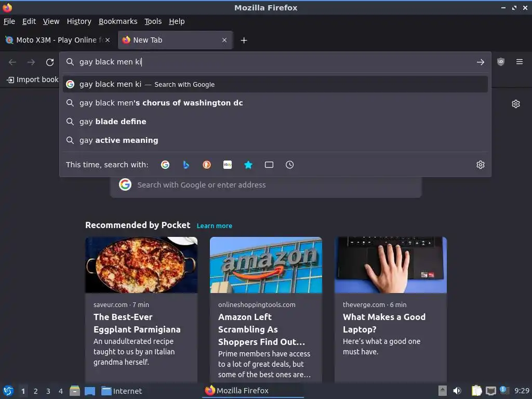
Task: Open the file manager taskbar icon
Action: [75, 391]
